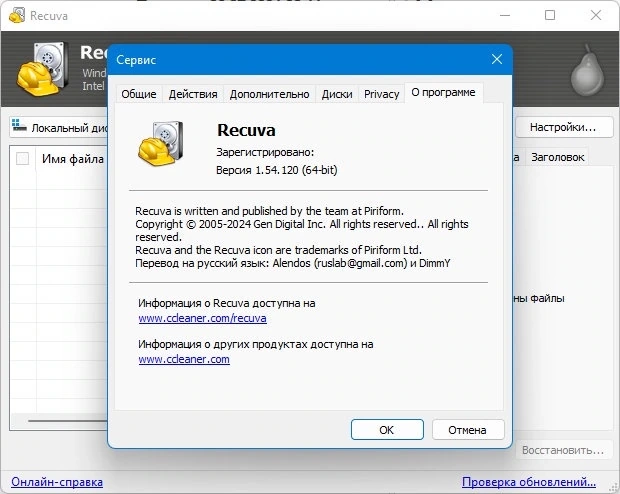Open the www.ccleaner.com link

click(x=184, y=359)
